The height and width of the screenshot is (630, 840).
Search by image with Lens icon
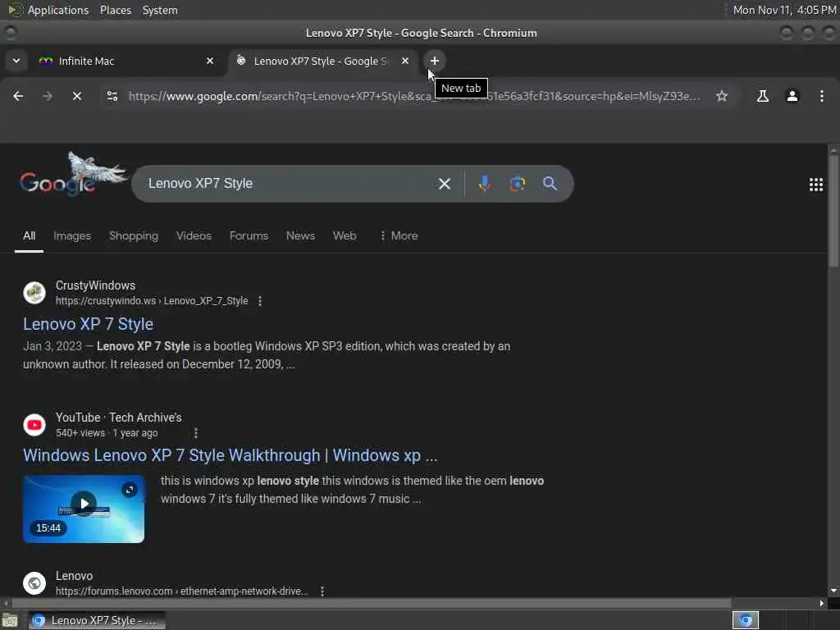tap(518, 184)
